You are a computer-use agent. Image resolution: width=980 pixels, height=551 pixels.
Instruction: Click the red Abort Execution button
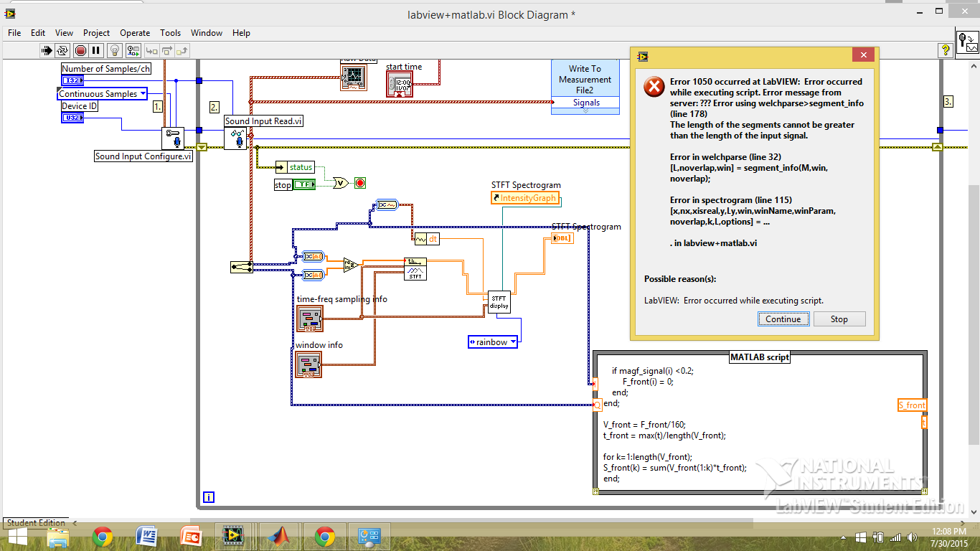(x=80, y=50)
